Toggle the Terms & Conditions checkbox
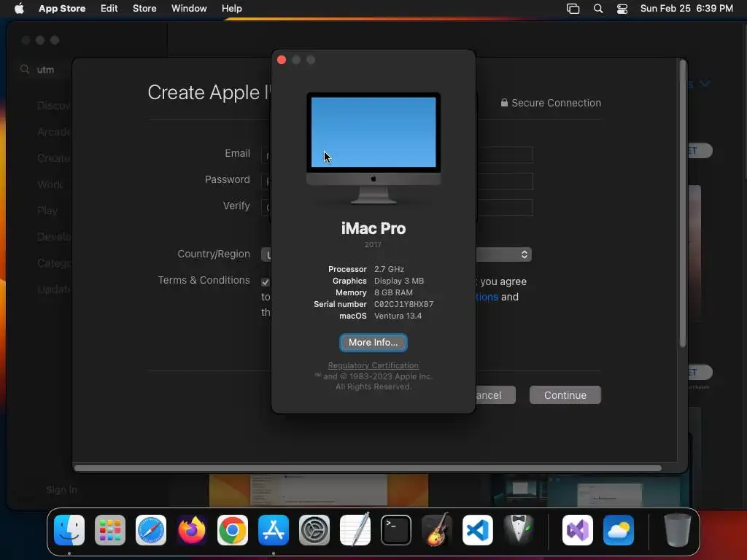Viewport: 747px width, 560px height. pyautogui.click(x=266, y=282)
